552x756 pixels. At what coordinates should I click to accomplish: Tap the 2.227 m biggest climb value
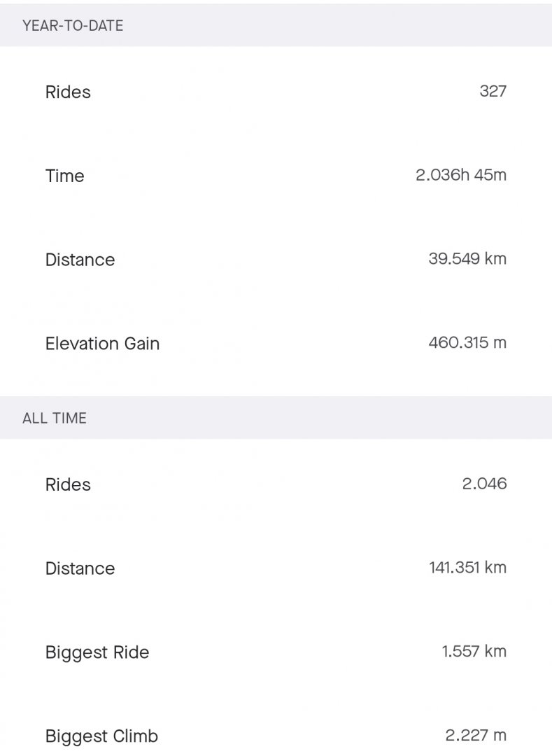tap(476, 735)
